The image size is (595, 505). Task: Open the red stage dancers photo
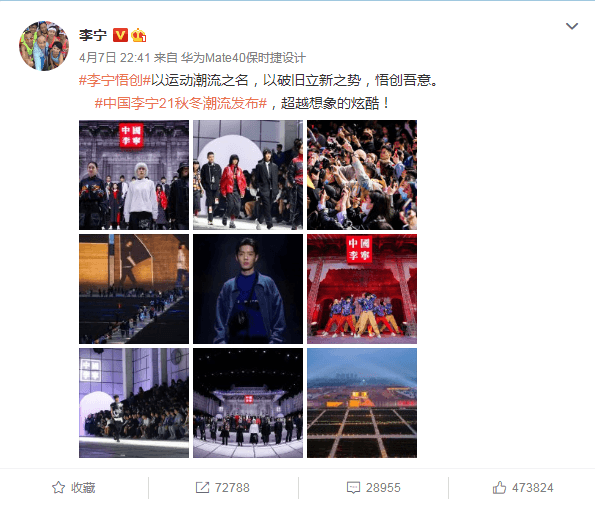tap(362, 289)
